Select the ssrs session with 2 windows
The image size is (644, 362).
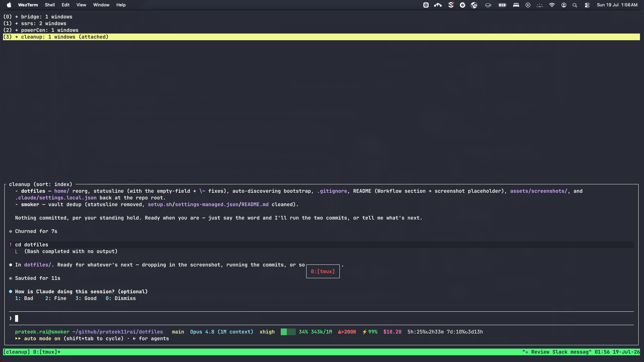coord(321,23)
